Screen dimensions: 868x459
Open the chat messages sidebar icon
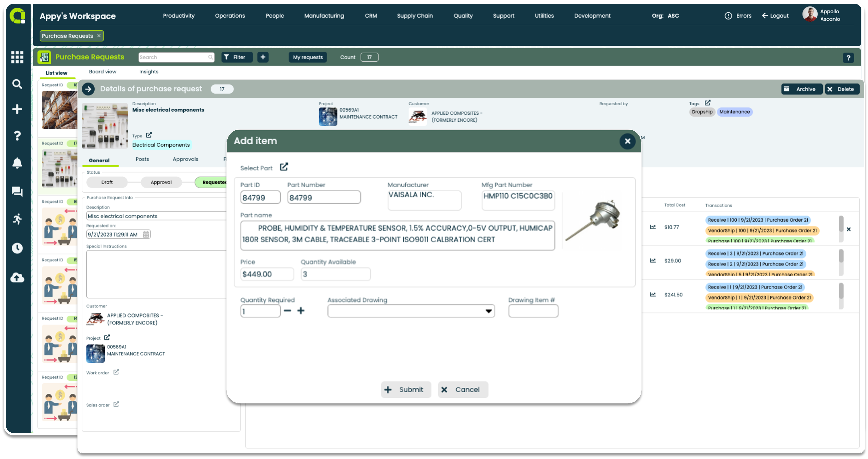[17, 192]
